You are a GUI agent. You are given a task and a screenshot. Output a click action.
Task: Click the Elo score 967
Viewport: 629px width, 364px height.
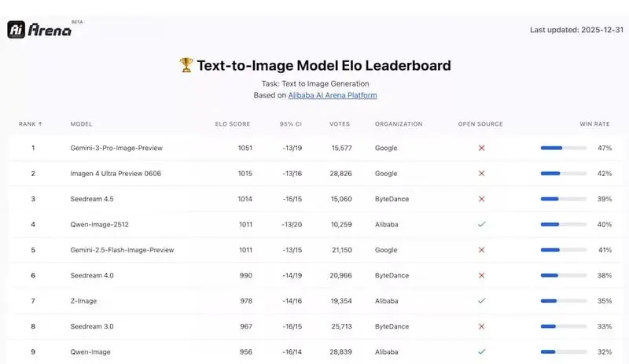(x=246, y=326)
